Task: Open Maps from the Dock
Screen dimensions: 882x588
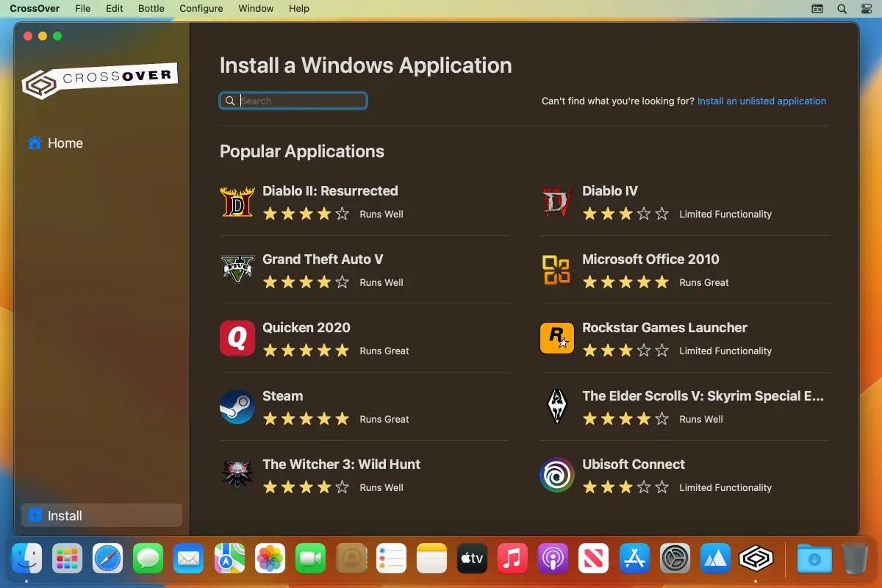Action: 229,559
